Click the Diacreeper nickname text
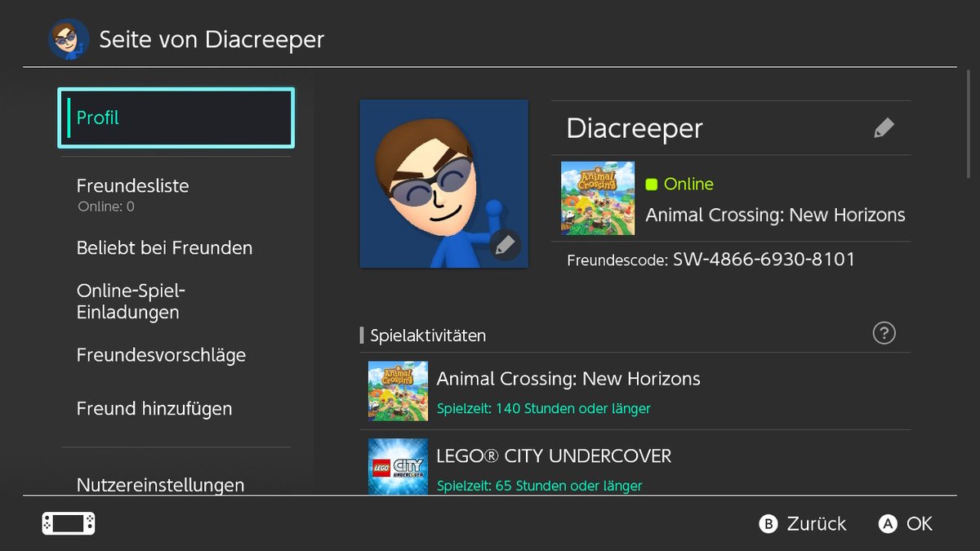The width and height of the screenshot is (980, 551). (635, 129)
